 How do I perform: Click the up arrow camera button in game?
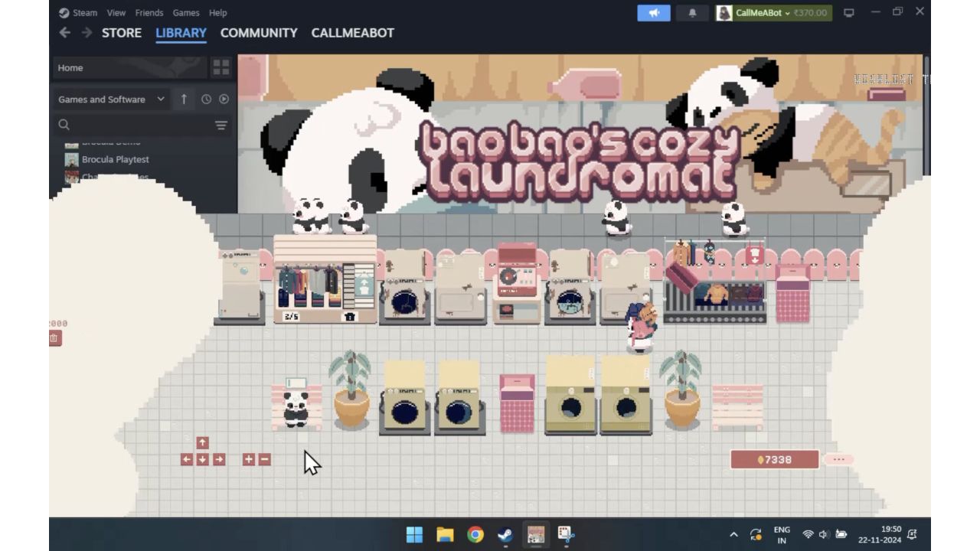coord(202,443)
